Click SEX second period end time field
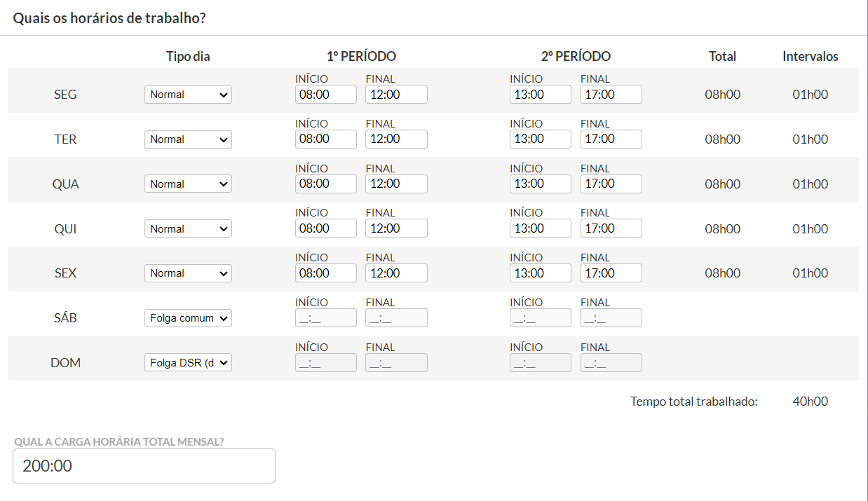The image size is (868, 501). [611, 273]
